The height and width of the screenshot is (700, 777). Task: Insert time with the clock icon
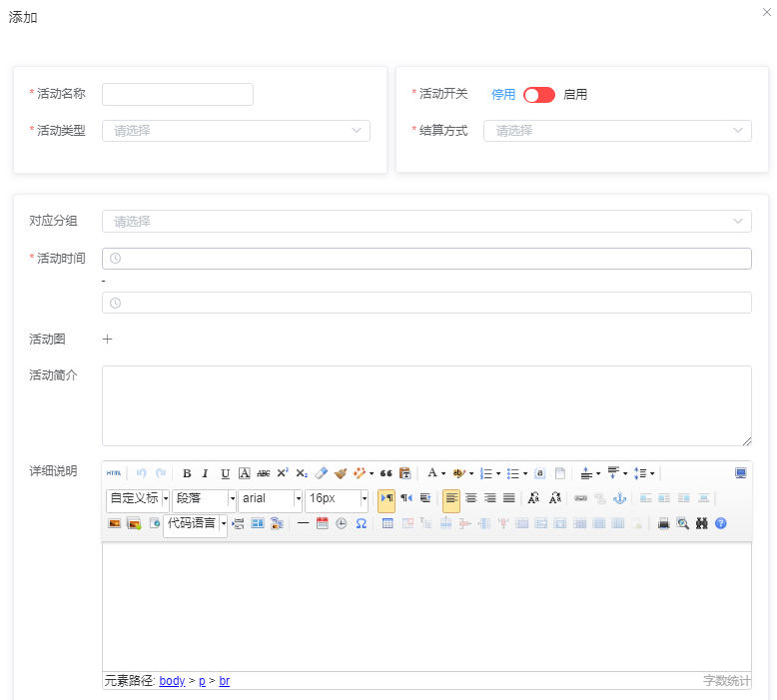pos(342,523)
